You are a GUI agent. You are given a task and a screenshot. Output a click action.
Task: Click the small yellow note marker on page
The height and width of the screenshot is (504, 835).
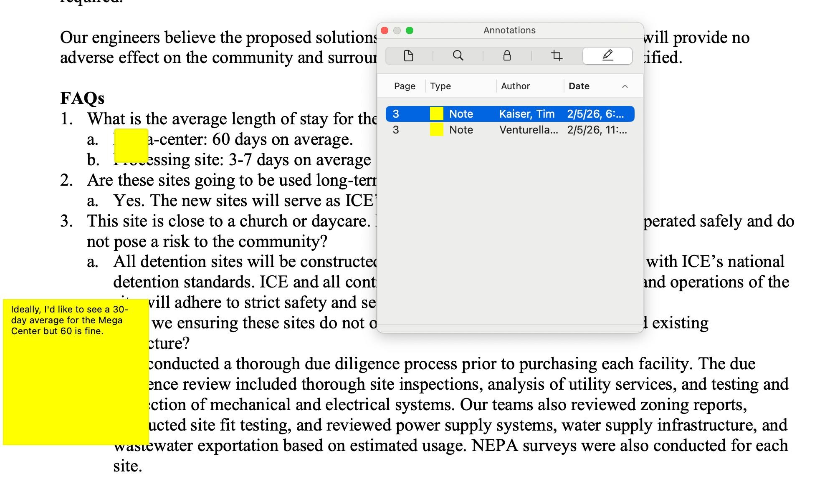pos(131,145)
